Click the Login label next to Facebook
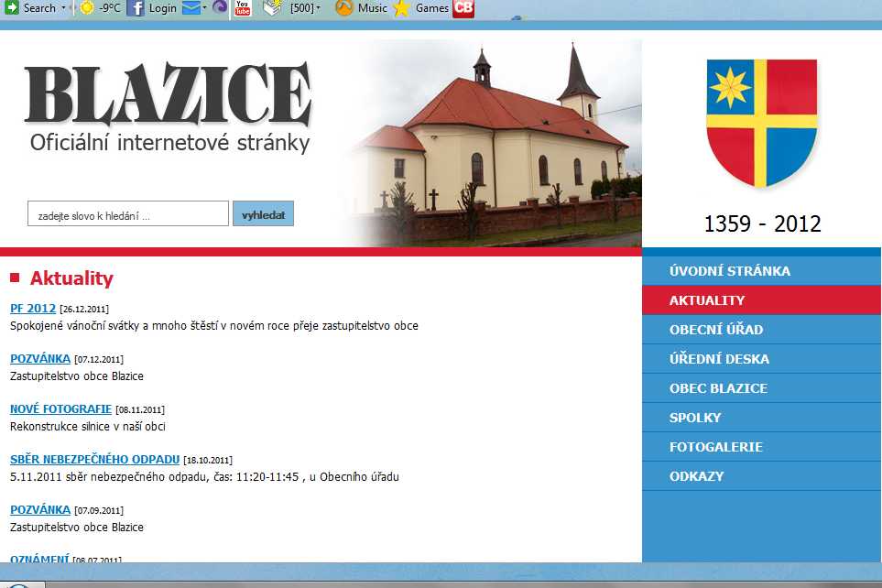Image resolution: width=882 pixels, height=588 pixels. 162,8
